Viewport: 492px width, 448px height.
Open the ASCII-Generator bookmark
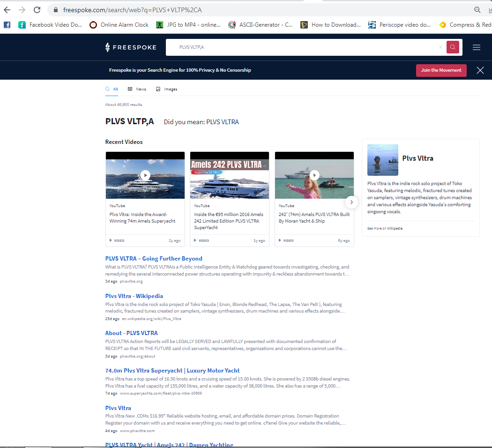(x=261, y=25)
